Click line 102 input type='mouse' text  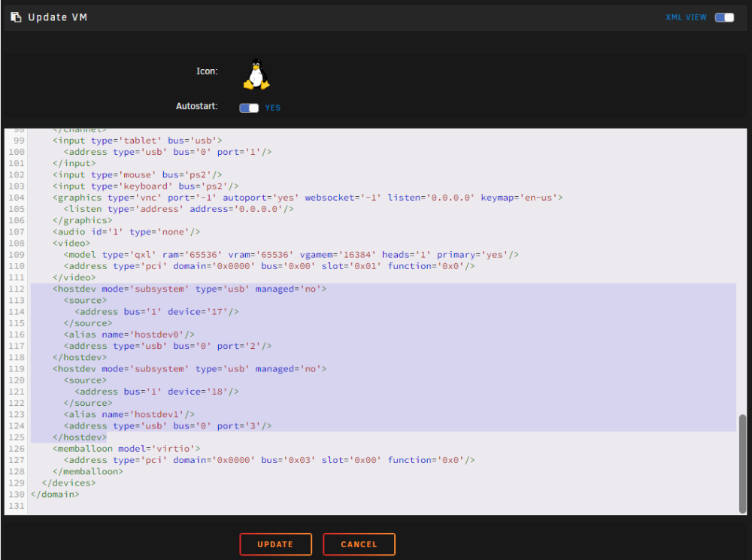(138, 174)
